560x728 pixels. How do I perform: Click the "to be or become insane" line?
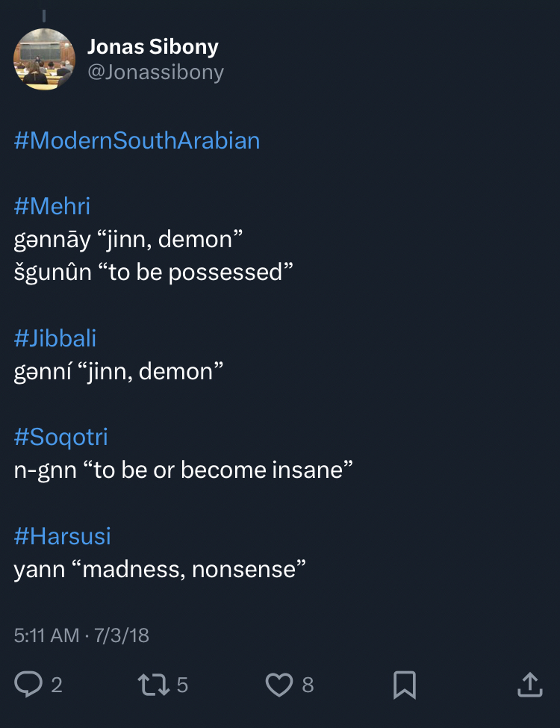click(x=183, y=470)
